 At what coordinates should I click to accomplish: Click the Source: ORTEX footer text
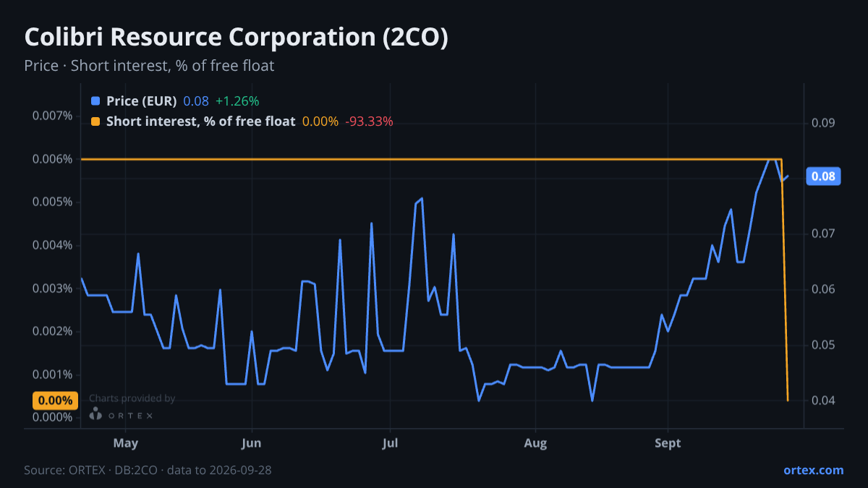tap(148, 470)
